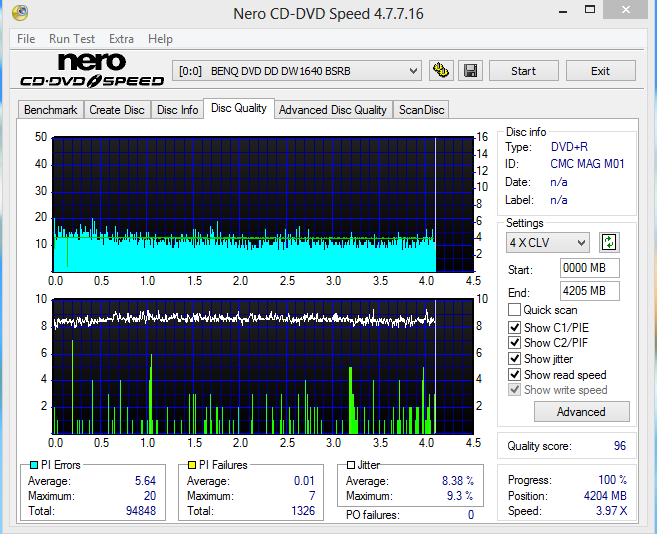Click the Show write speed checkbox
This screenshot has width=657, height=534.
click(514, 390)
